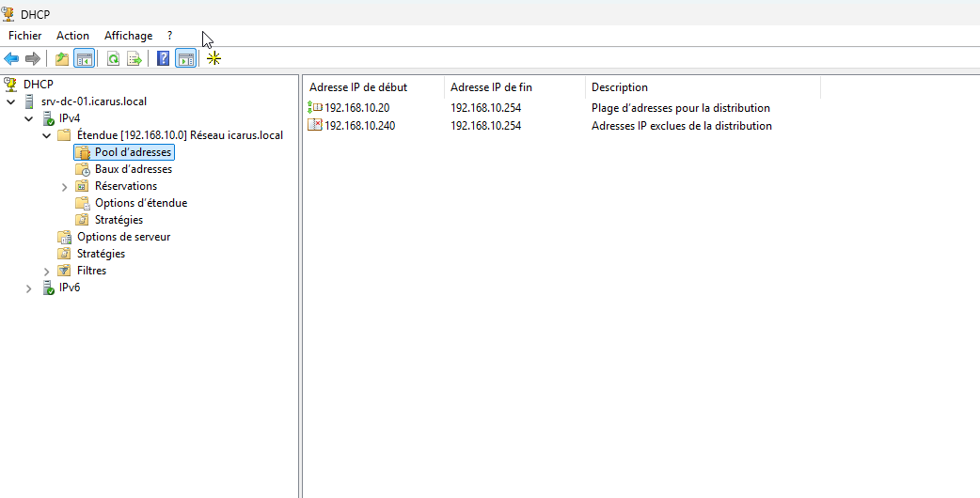This screenshot has height=498, width=980.
Task: Select srv-dc-01.icarus.local server label
Action: [x=94, y=101]
